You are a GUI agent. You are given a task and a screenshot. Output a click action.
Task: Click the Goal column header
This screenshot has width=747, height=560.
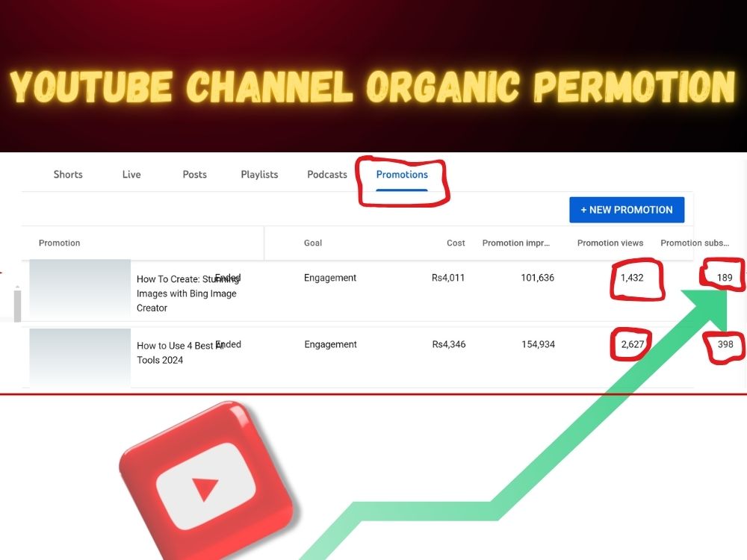coord(313,243)
